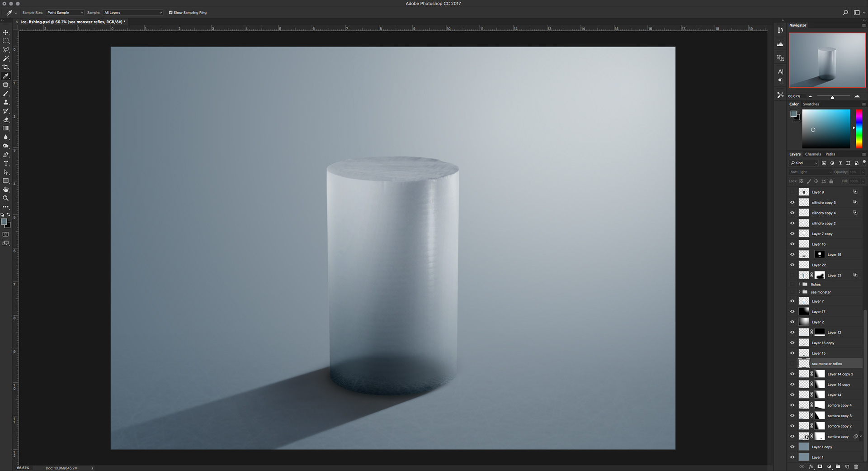Screen dimensions: 868x471
Task: Toggle Show Sampling Ring checkbox
Action: point(170,13)
